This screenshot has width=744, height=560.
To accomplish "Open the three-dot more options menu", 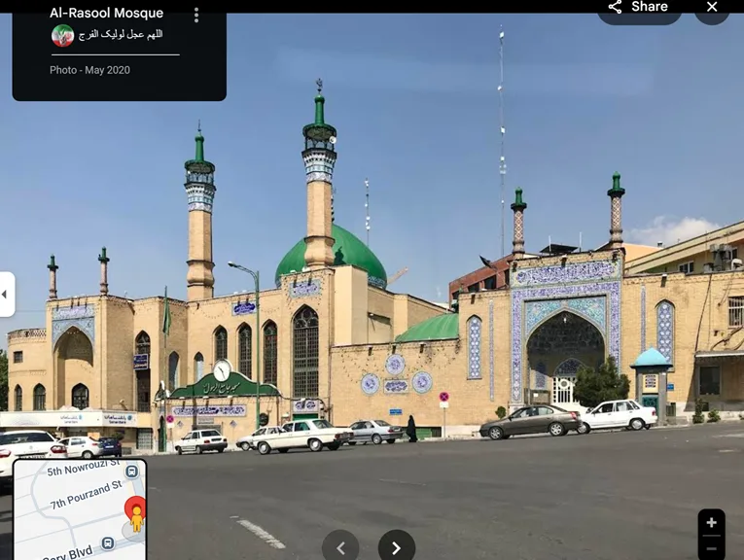I will tap(196, 15).
